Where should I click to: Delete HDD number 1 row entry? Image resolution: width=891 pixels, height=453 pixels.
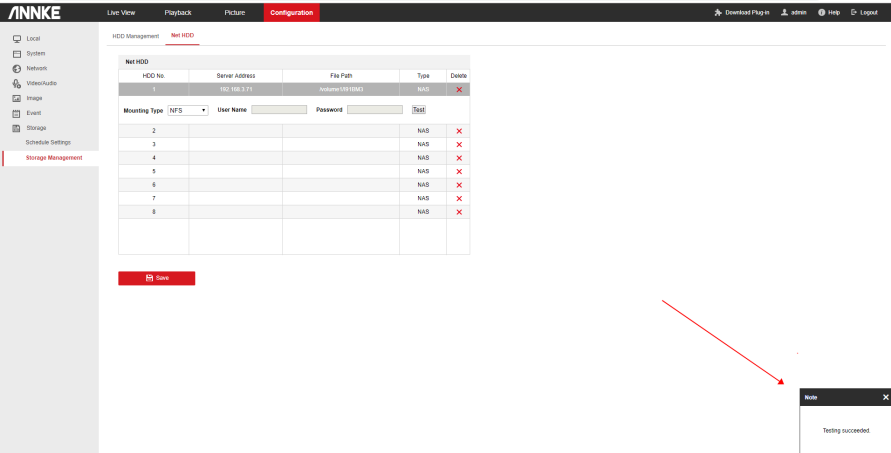point(459,90)
